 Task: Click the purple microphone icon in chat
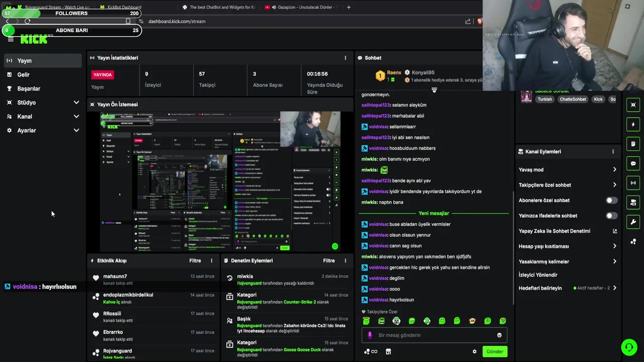[x=370, y=335]
